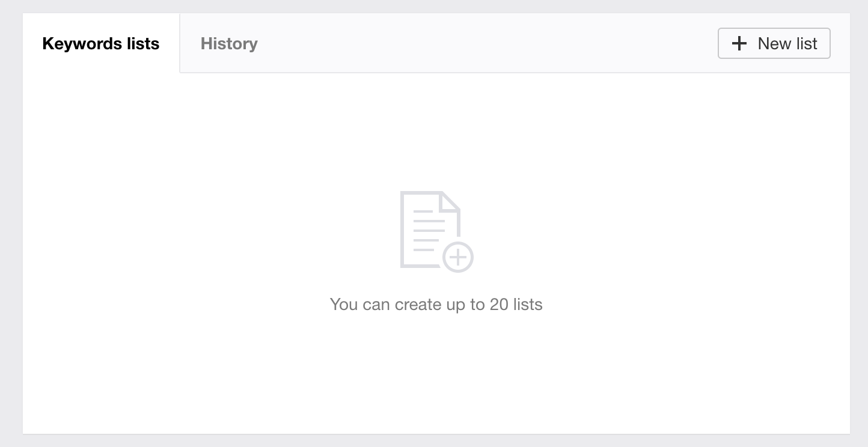Screen dimensions: 868x447
Task: Select the Keywords lists tab
Action: (101, 44)
